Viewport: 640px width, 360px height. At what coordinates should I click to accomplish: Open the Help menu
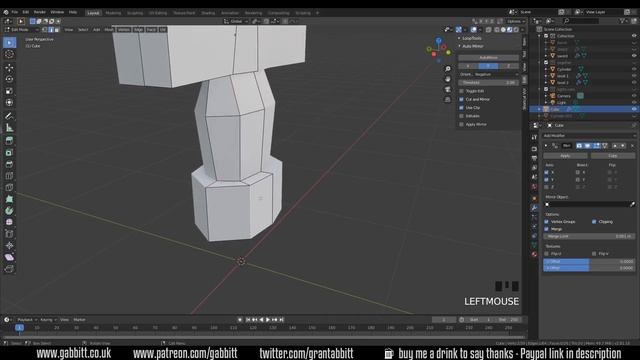click(73, 12)
